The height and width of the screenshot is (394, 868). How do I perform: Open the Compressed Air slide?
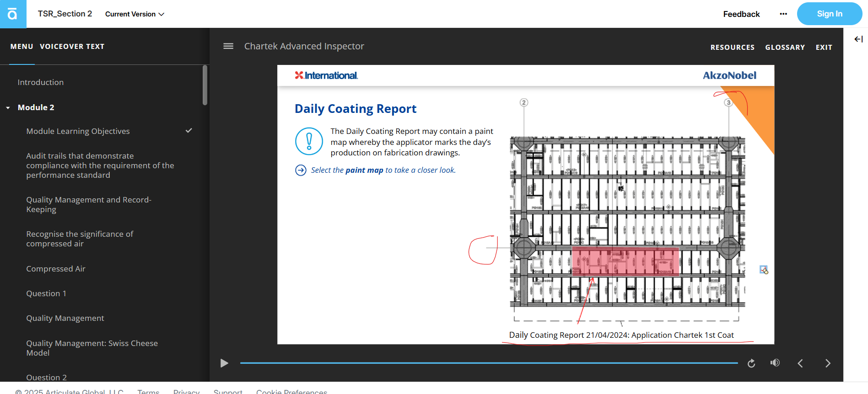click(56, 269)
